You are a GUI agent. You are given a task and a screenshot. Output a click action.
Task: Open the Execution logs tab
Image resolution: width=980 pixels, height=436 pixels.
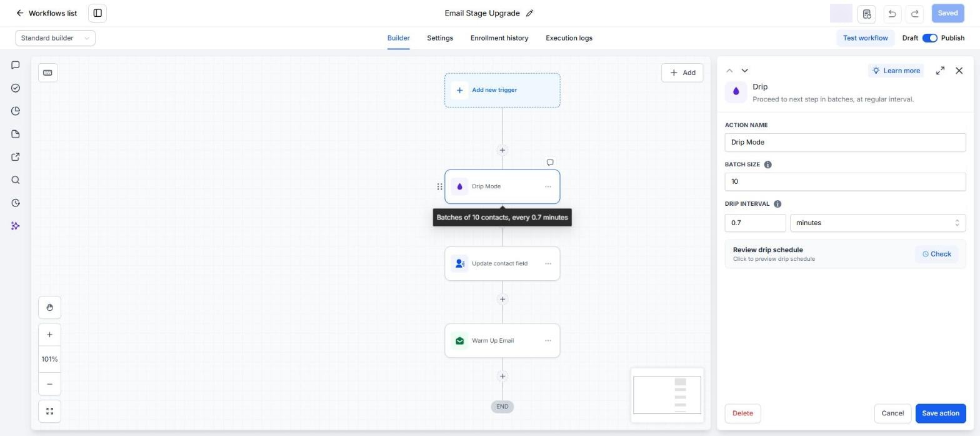569,38
